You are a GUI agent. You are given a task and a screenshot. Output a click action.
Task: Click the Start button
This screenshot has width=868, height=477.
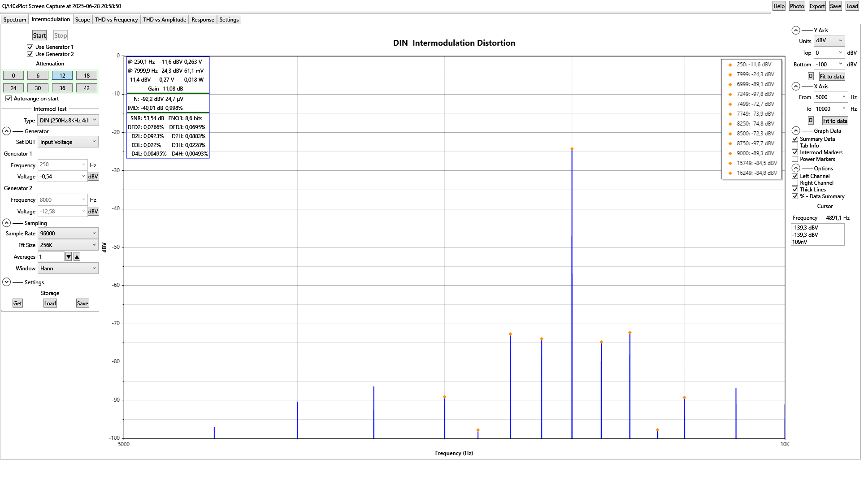point(39,35)
